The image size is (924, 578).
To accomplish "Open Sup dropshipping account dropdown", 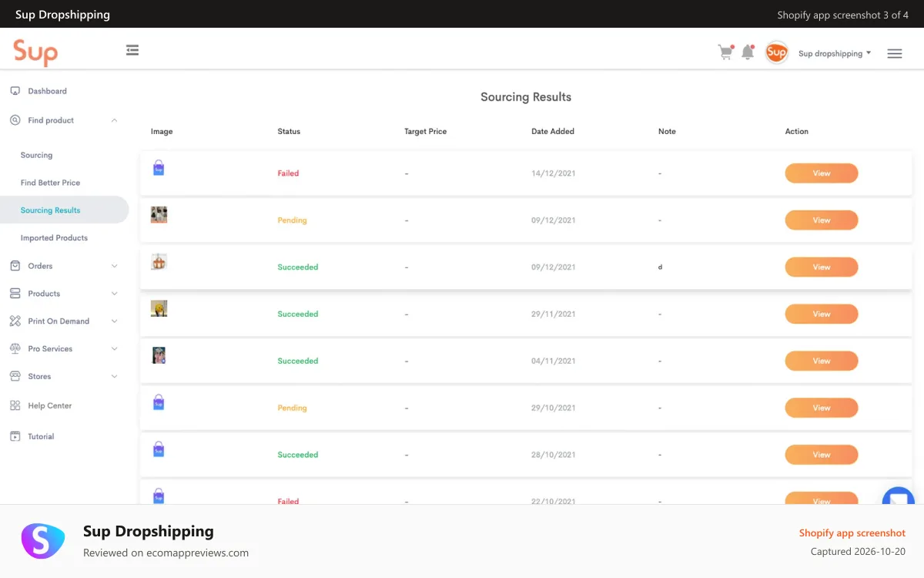I will pyautogui.click(x=835, y=54).
